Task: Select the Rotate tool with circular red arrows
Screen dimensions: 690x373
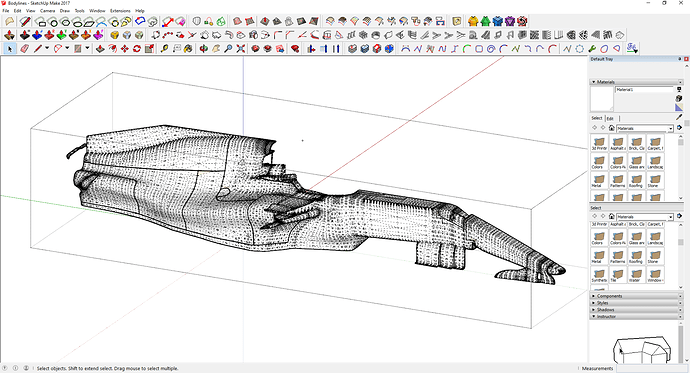Action: point(137,49)
